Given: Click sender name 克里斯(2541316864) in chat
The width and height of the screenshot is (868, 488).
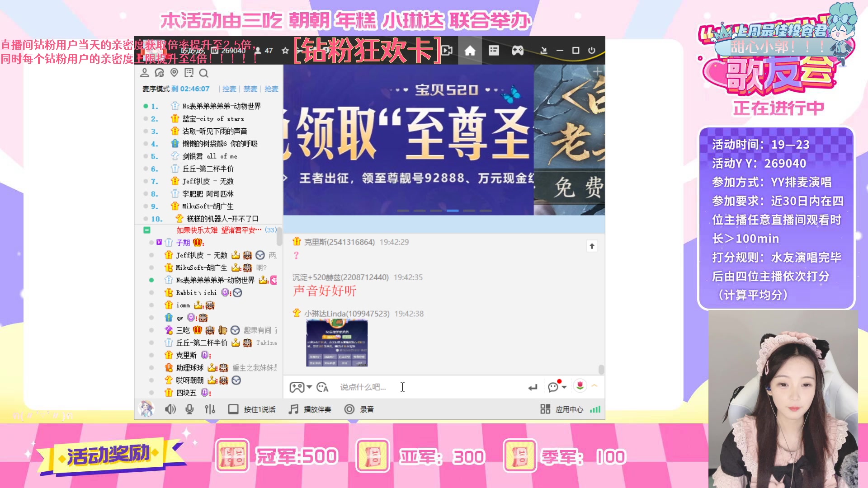Looking at the screenshot, I should [339, 242].
